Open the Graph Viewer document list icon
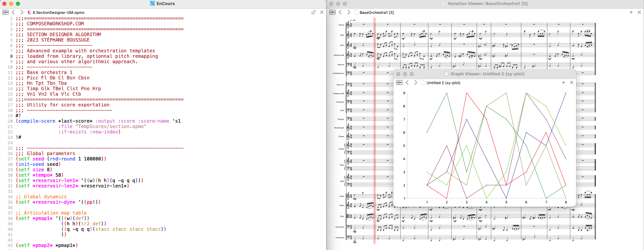The image size is (644, 250). coord(399,82)
